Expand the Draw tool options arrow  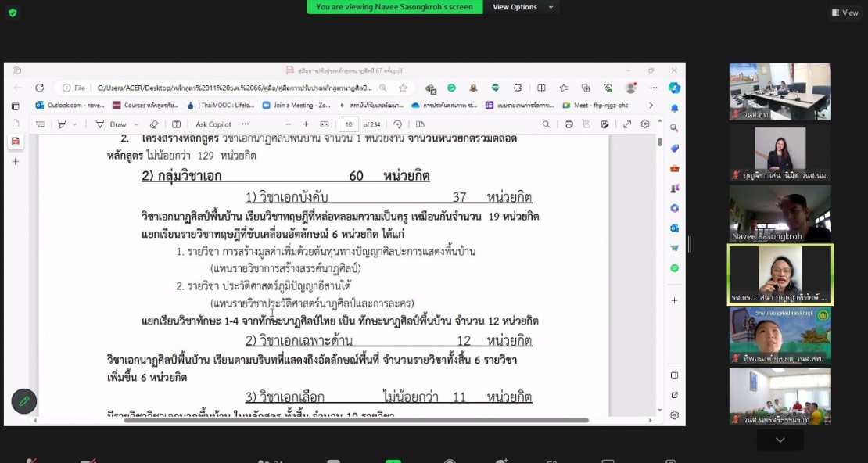click(x=136, y=124)
